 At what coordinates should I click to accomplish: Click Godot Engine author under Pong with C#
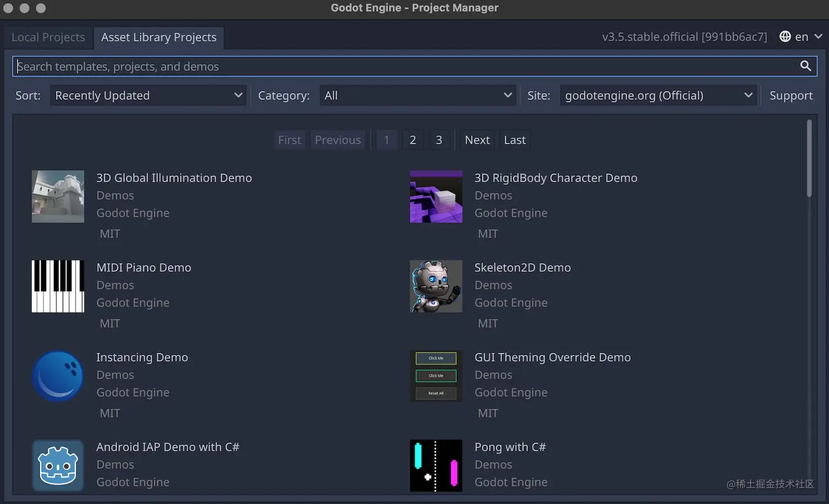click(511, 482)
